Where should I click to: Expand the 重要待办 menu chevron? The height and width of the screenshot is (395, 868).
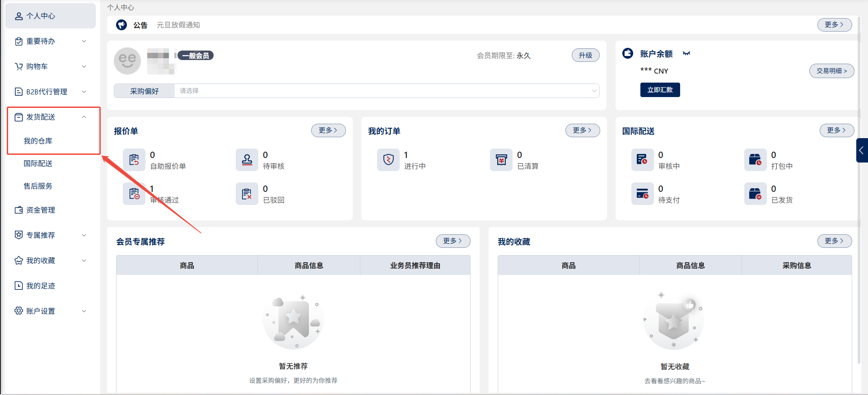(84, 42)
